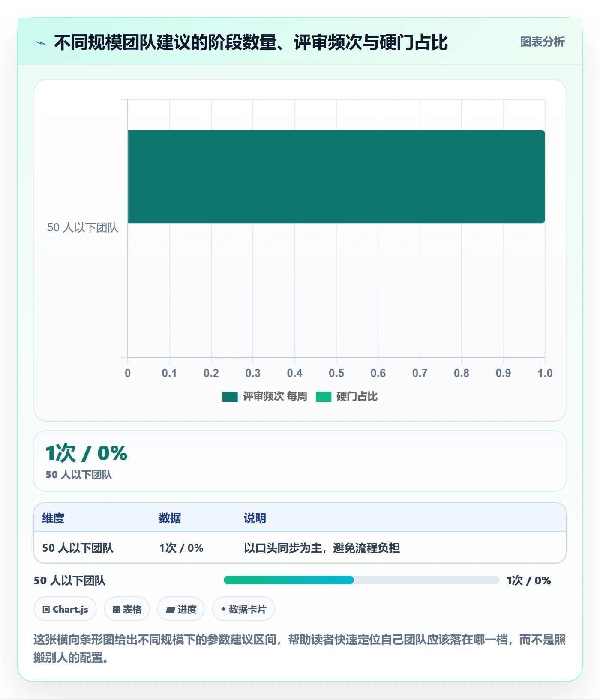
Task: Select the 表格 tag chip
Action: pos(127,609)
